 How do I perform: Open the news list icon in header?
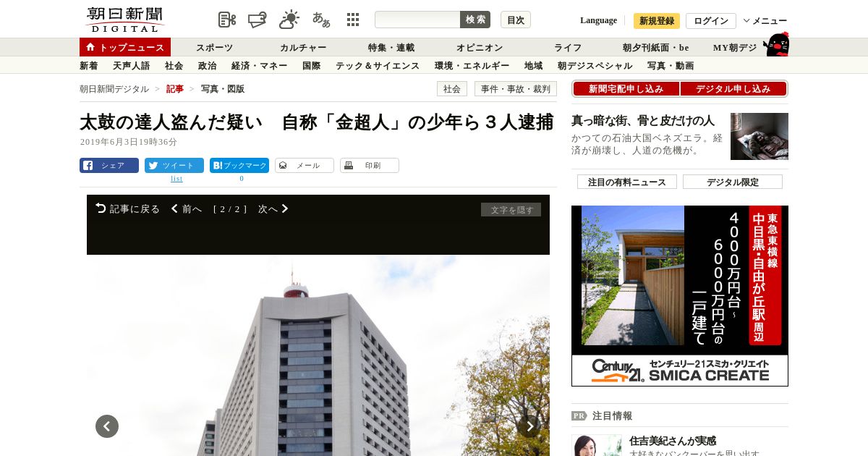(227, 20)
